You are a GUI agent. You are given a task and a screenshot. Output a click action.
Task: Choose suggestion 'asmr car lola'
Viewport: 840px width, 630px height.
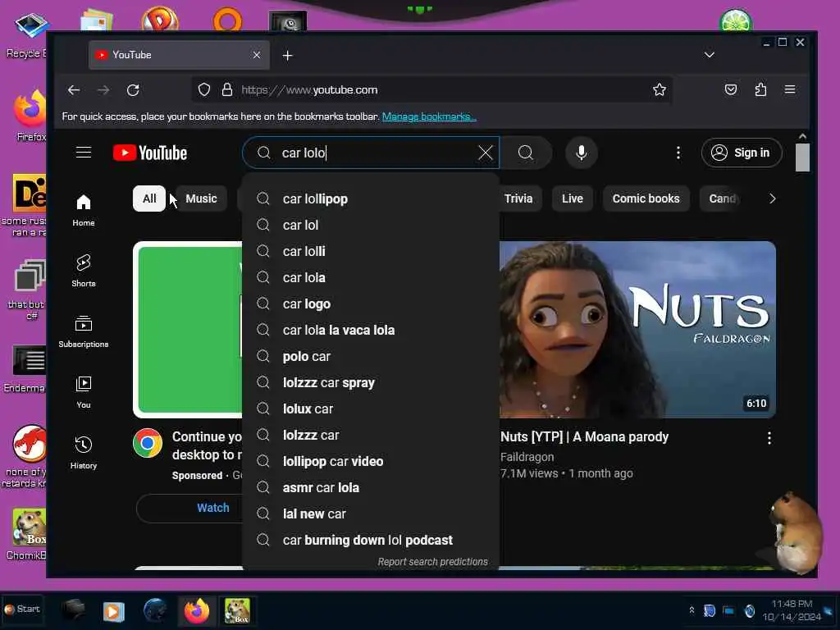click(371, 487)
